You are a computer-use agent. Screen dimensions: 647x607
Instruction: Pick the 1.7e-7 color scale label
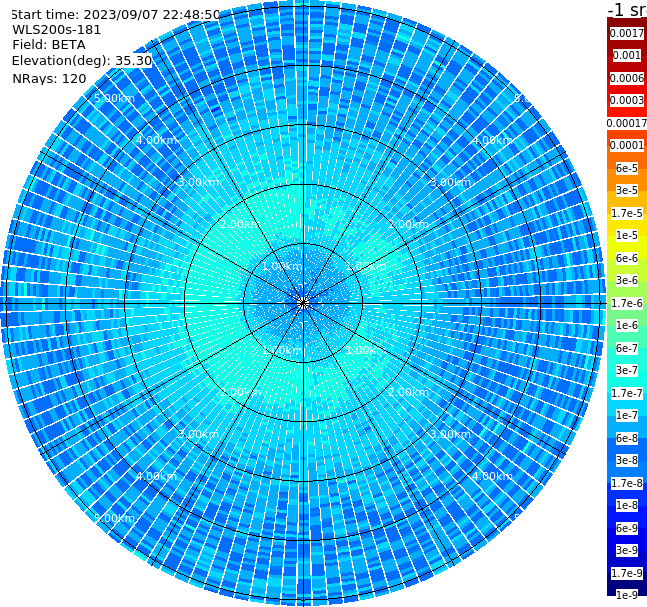pos(627,393)
